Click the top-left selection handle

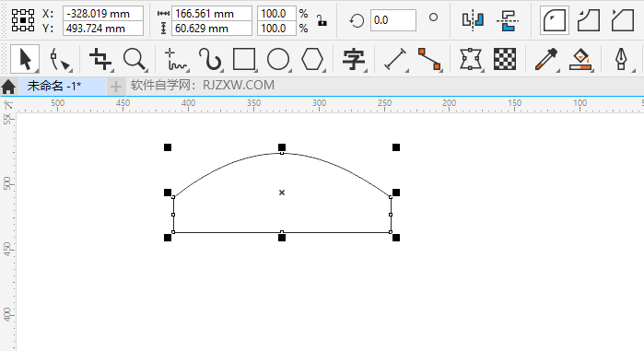click(168, 147)
